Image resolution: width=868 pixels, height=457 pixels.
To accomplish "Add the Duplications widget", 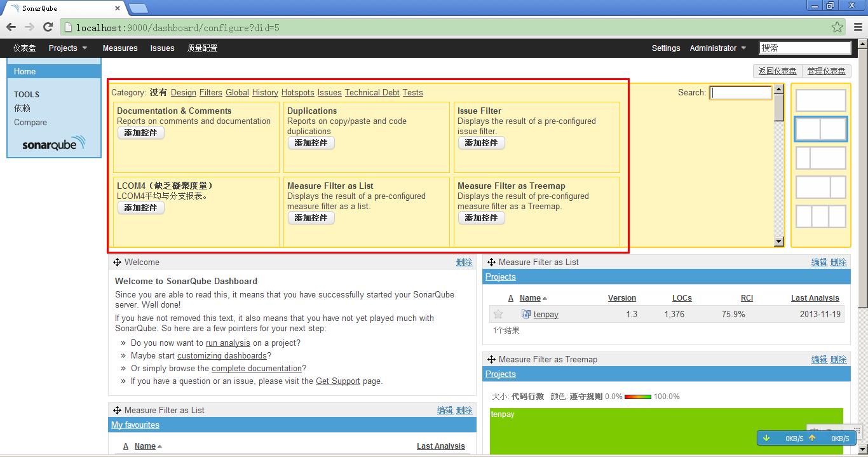I will tap(311, 143).
